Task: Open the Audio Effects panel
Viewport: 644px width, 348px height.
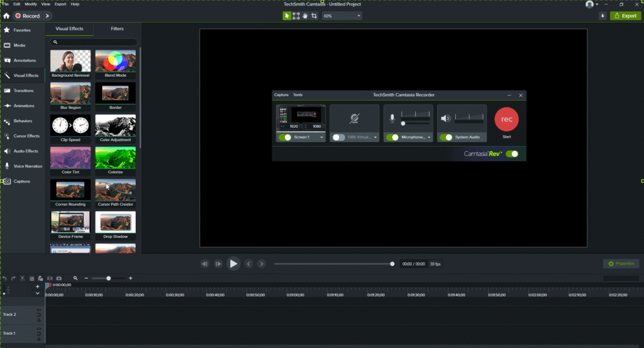Action: pyautogui.click(x=21, y=151)
